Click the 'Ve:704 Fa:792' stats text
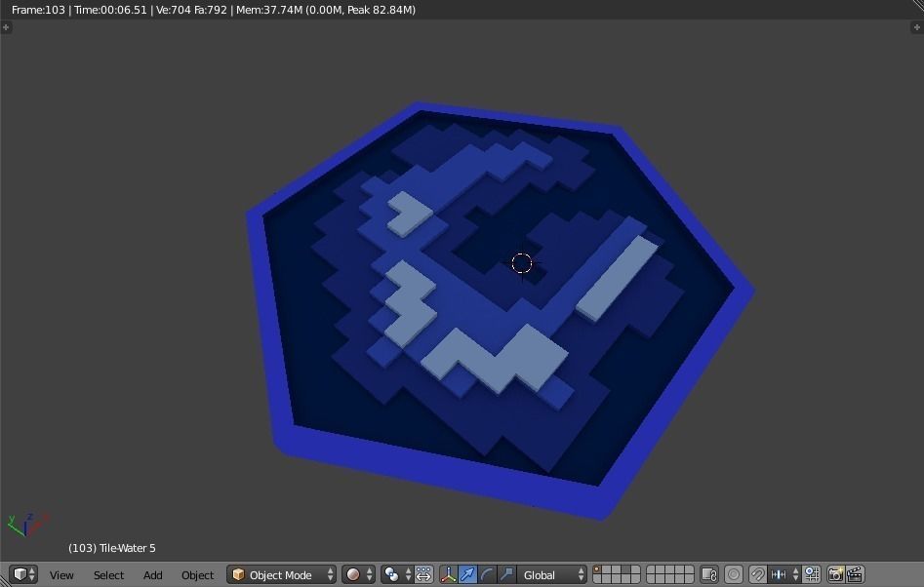924x587 pixels. [x=191, y=10]
